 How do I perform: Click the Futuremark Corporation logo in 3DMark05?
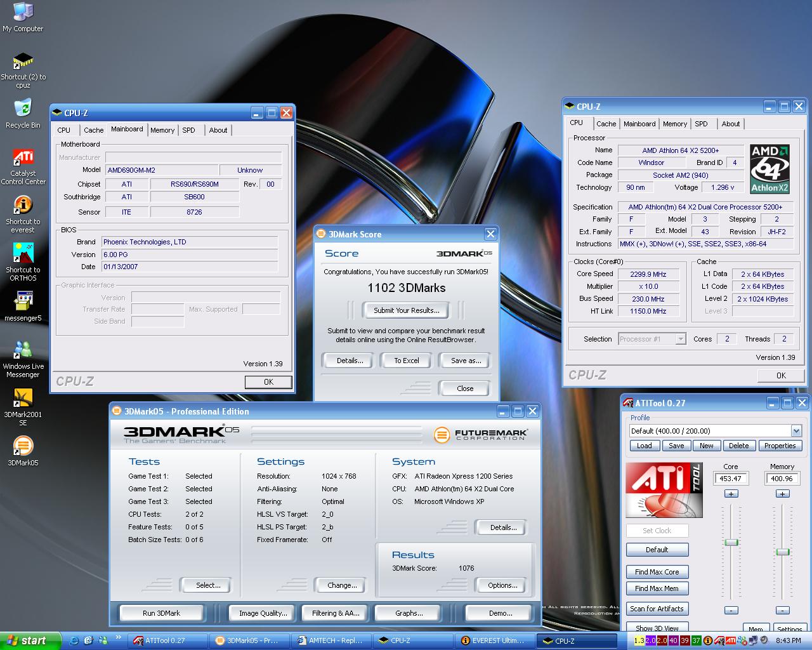[480, 435]
